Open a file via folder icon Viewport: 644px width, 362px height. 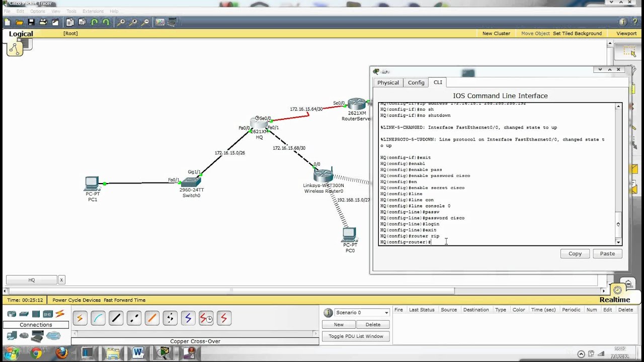click(19, 22)
